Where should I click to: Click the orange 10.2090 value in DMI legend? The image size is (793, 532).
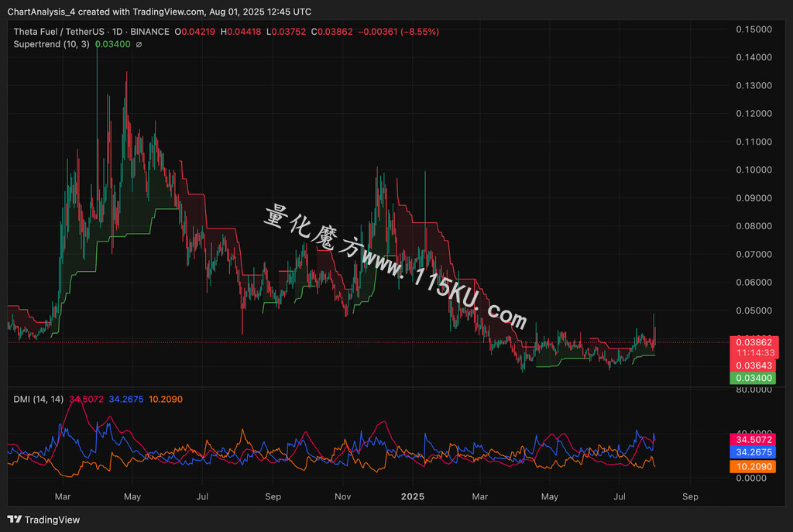coord(166,399)
